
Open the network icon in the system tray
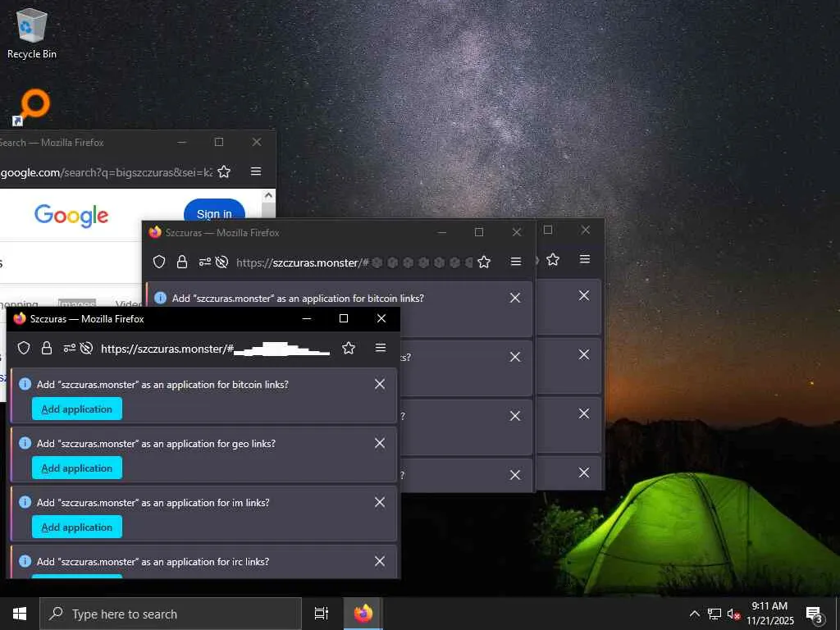tap(714, 614)
